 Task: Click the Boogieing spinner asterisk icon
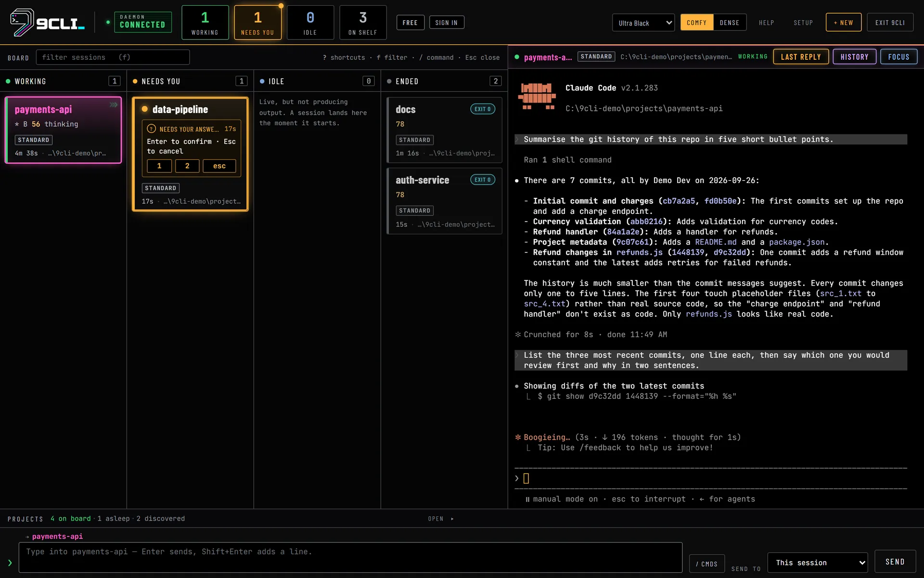point(518,437)
